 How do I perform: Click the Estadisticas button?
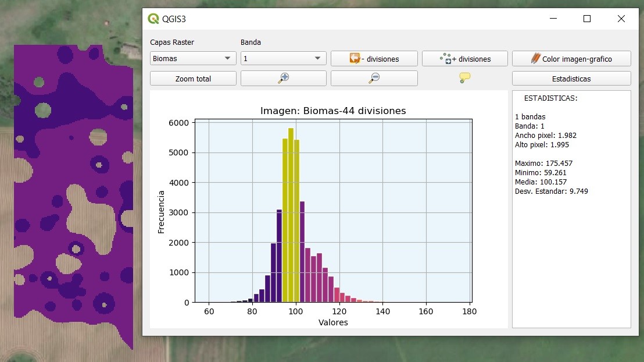571,79
